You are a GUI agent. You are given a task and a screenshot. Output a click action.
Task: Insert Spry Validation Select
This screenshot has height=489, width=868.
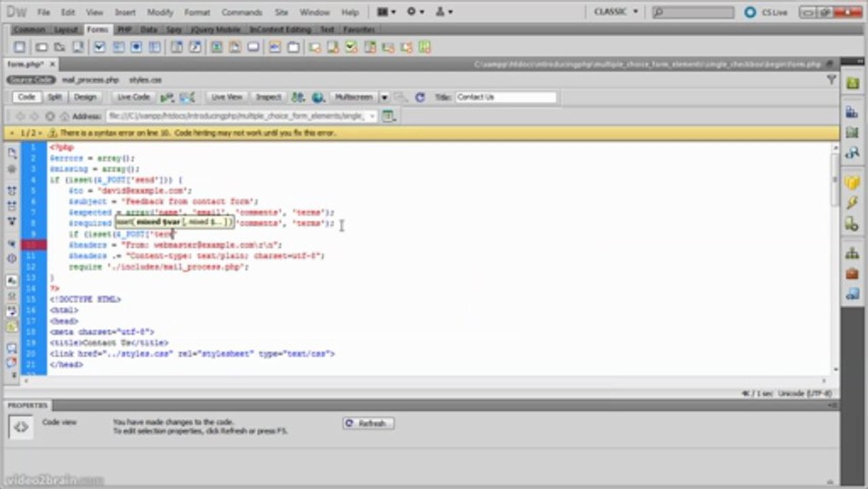point(370,48)
